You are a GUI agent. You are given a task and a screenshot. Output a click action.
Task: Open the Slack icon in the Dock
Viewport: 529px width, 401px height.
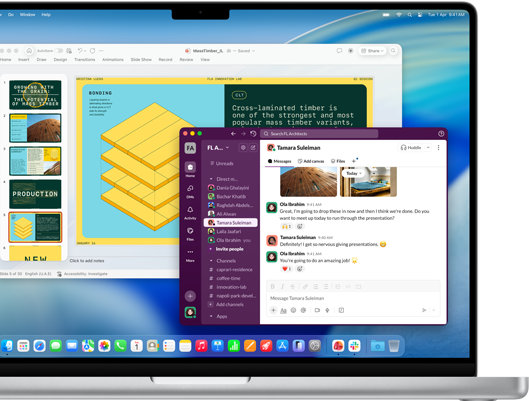(355, 346)
